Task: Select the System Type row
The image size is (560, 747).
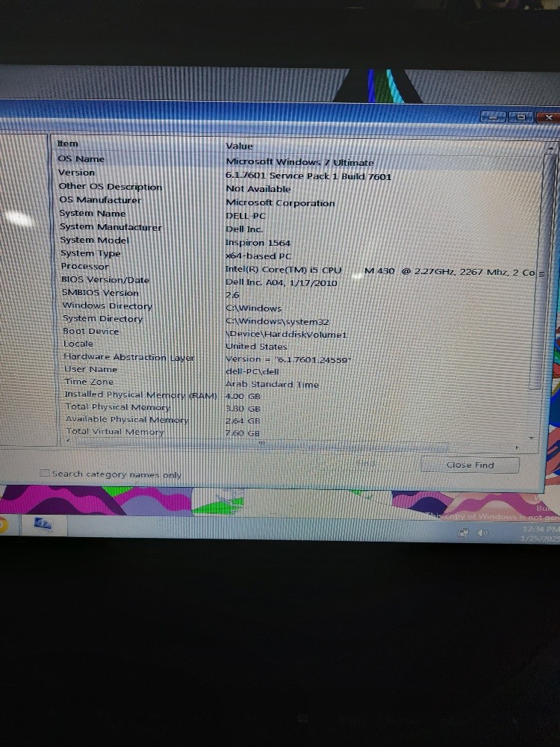Action: pos(299,255)
